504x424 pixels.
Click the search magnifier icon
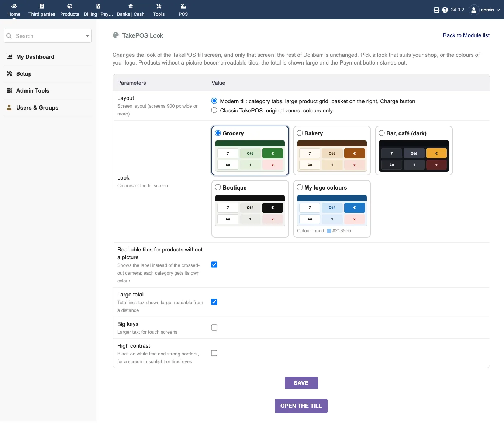[9, 36]
